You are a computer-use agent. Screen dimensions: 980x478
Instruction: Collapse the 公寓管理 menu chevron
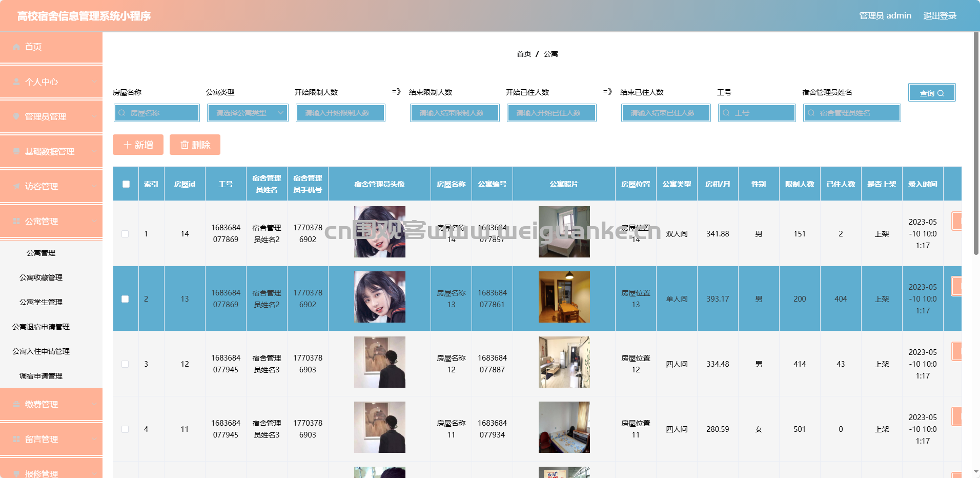point(94,221)
